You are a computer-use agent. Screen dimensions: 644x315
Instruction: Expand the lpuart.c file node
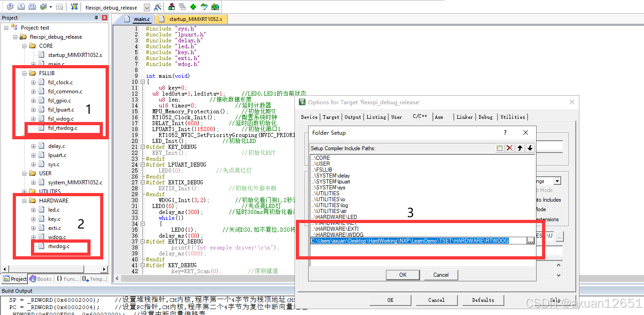click(34, 155)
